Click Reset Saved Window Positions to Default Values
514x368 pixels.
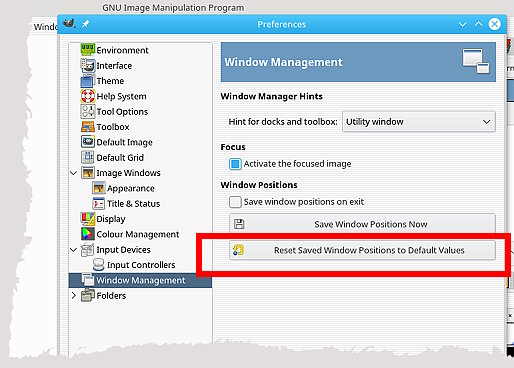click(362, 250)
